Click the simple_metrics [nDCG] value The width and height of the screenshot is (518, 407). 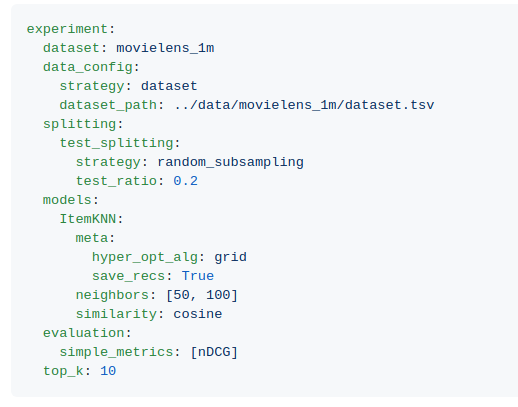coord(214,352)
